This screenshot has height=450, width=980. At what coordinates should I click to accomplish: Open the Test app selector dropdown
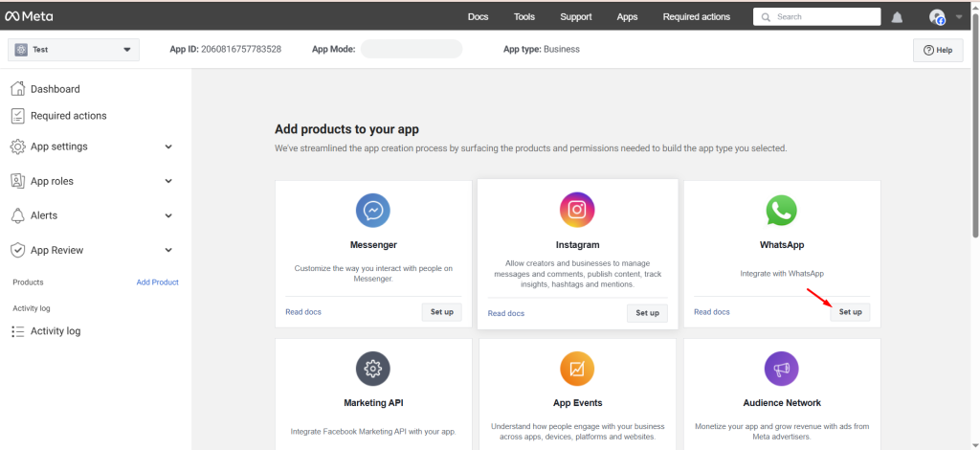click(74, 50)
